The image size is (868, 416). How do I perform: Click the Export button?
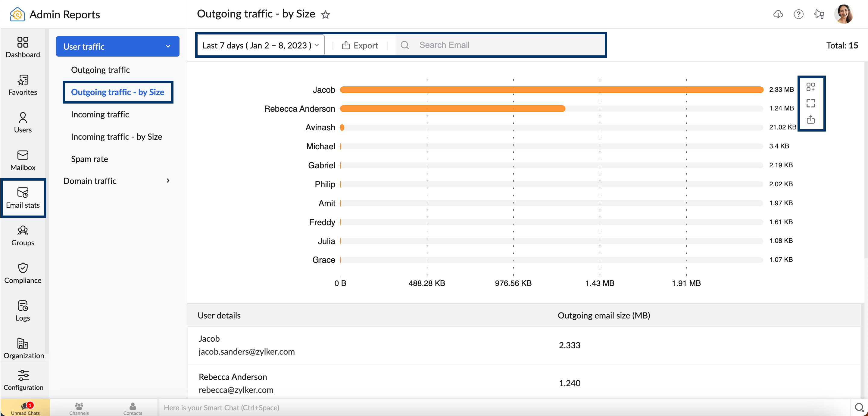(x=359, y=45)
